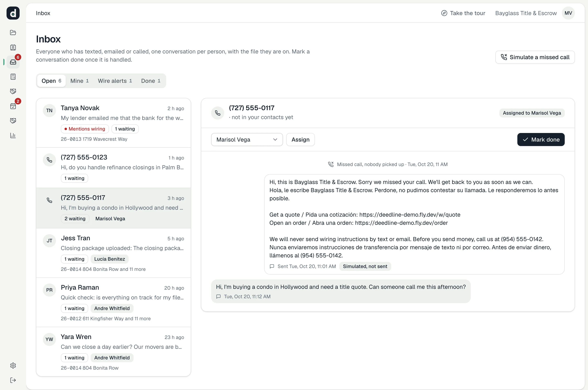Click file 26-0013 1719 Wavecrest Way
Screen dimensions: 588x390
94,139
